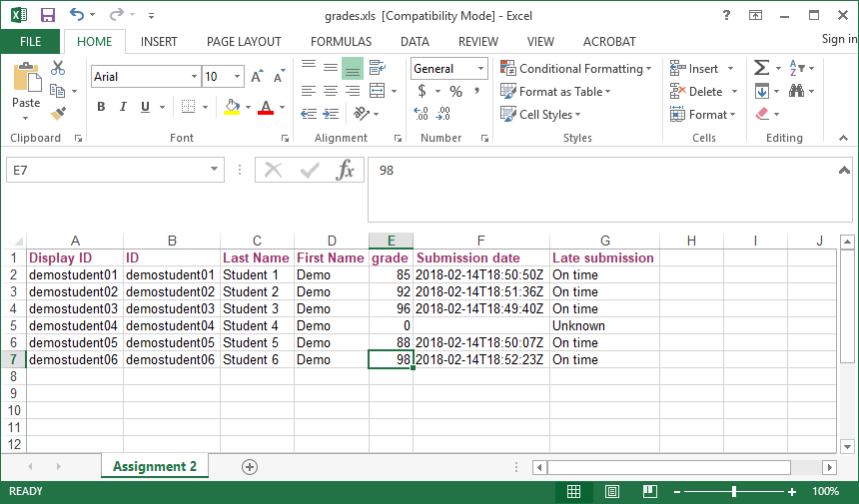Image resolution: width=859 pixels, height=504 pixels.
Task: Open the font size 10 dropdown
Action: click(x=237, y=77)
